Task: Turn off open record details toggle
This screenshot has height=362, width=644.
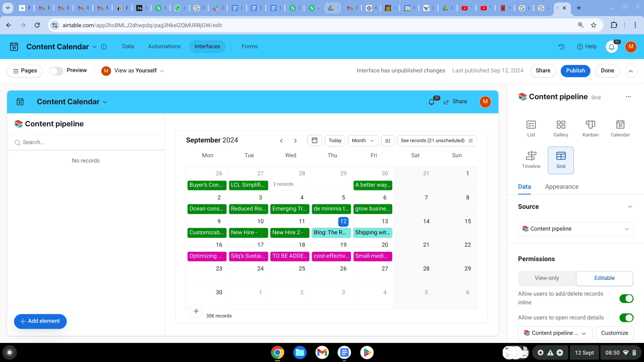Action: (626, 317)
